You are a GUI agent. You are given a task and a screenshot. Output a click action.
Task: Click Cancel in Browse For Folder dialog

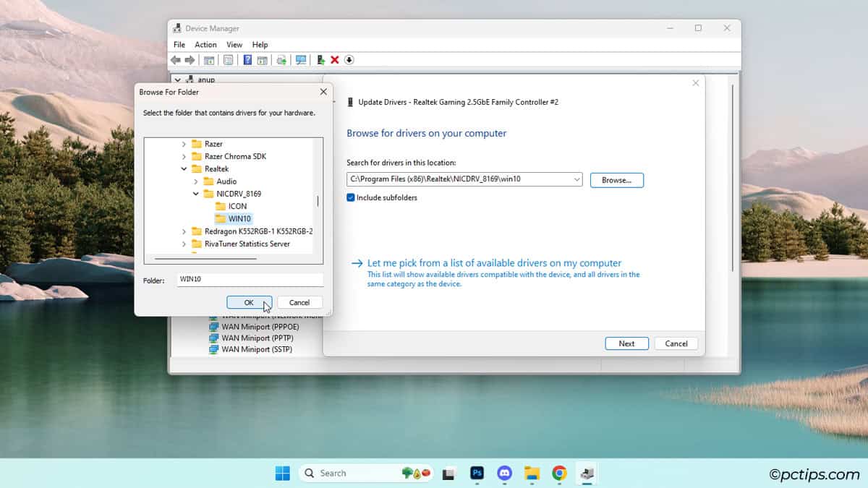point(299,302)
